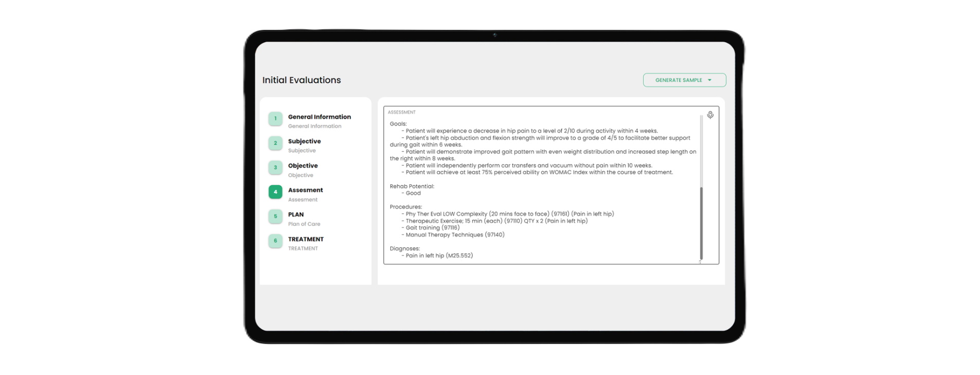Open the PLAN step title
The image size is (980, 375).
tap(296, 215)
